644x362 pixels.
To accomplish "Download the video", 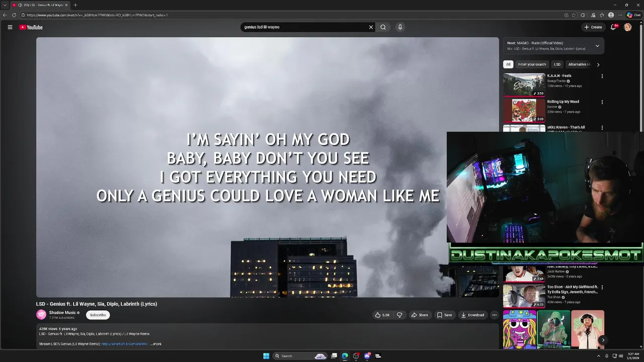I will coord(472,315).
